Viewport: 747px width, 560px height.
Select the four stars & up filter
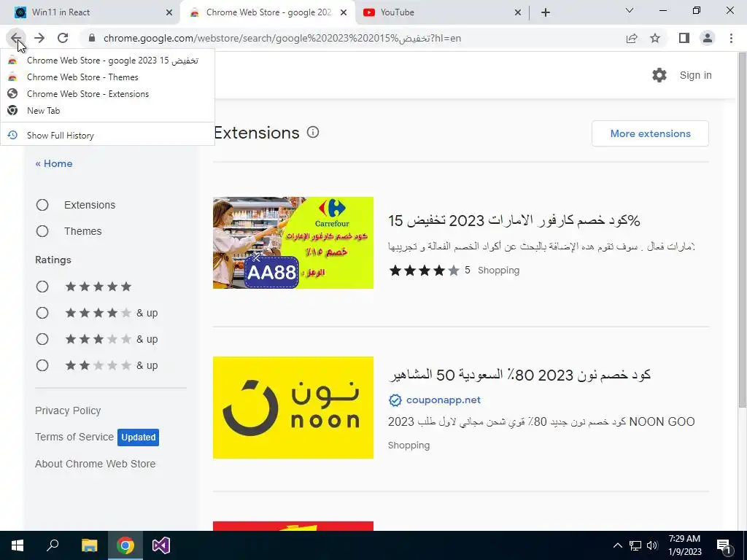pyautogui.click(x=42, y=313)
